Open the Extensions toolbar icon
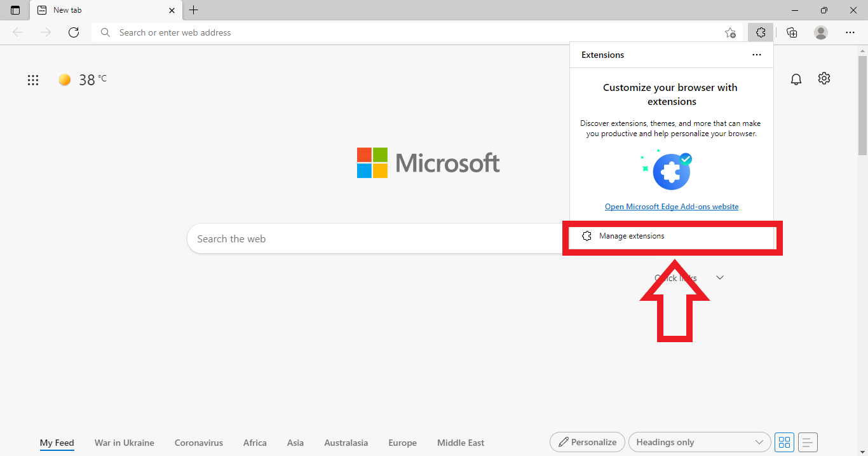Screen dimensions: 868x456 pyautogui.click(x=760, y=32)
